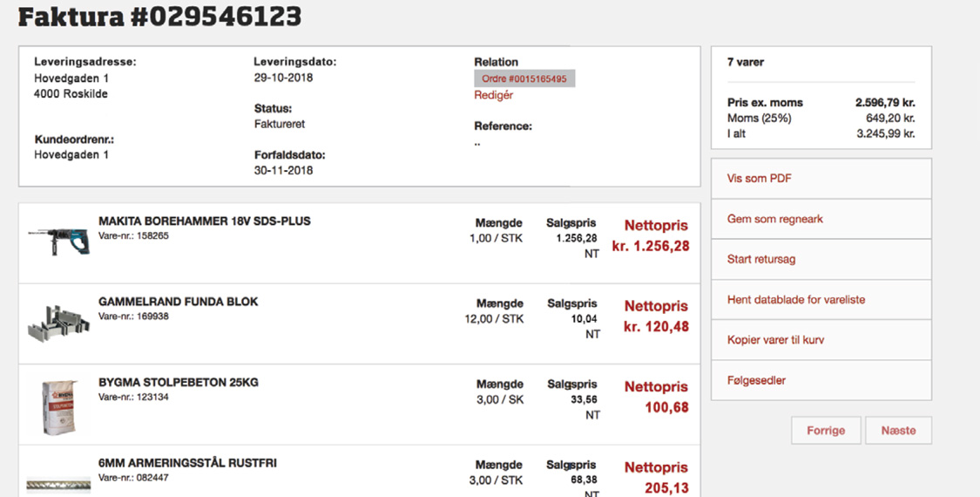Click the armeringsstål rustfri product thumbnail
Screen dimensions: 980x497
58,485
